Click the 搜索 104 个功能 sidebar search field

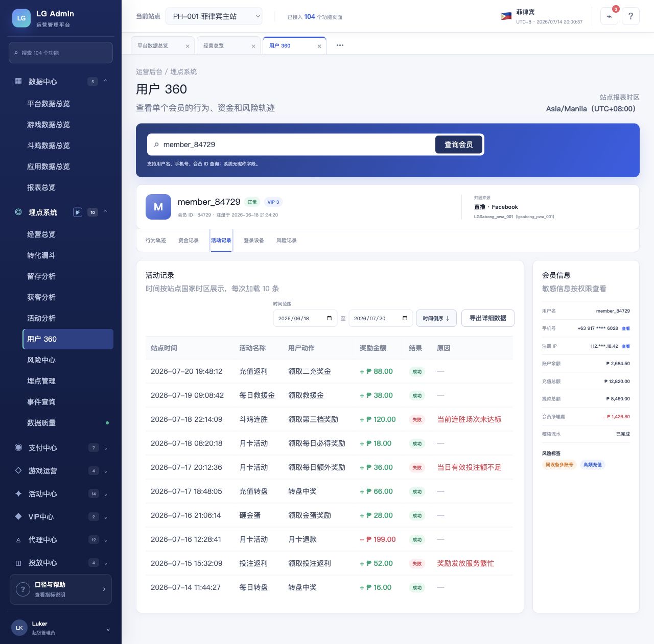coord(61,53)
